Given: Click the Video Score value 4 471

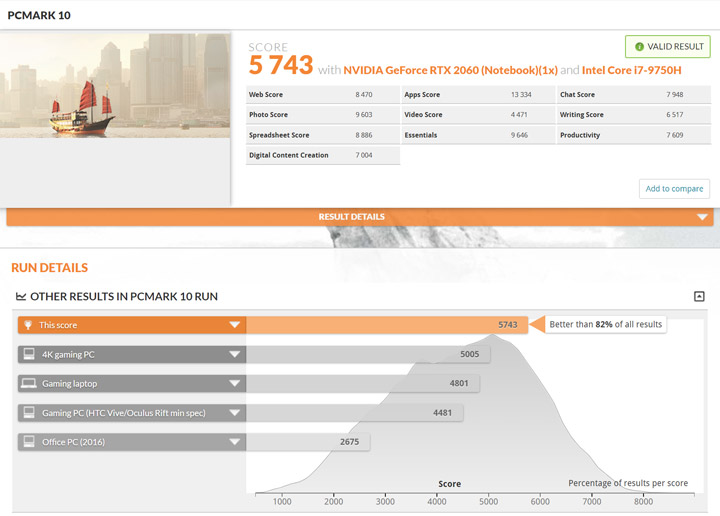Looking at the screenshot, I should [x=519, y=115].
